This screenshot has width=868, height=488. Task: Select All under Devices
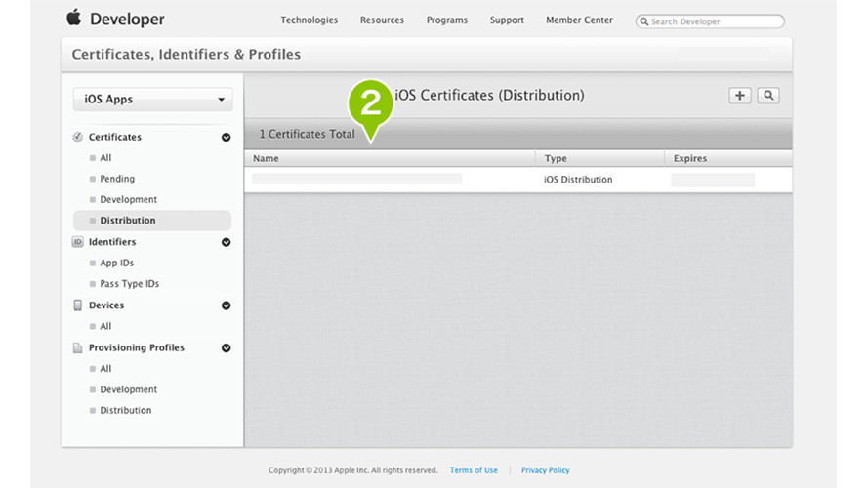tap(105, 326)
